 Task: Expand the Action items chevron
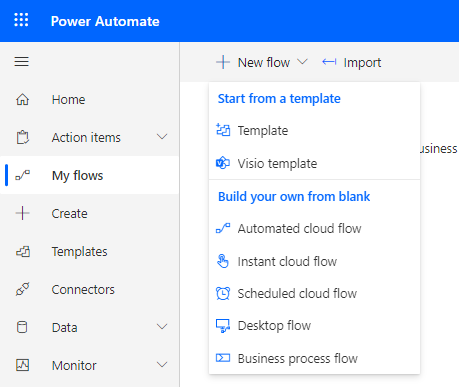(x=162, y=137)
